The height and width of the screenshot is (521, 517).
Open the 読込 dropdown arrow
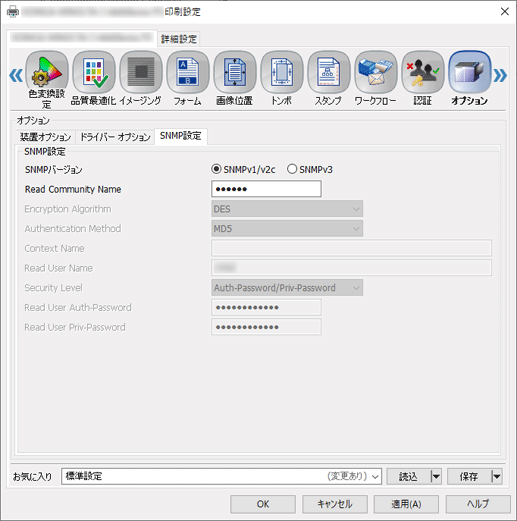click(x=436, y=476)
